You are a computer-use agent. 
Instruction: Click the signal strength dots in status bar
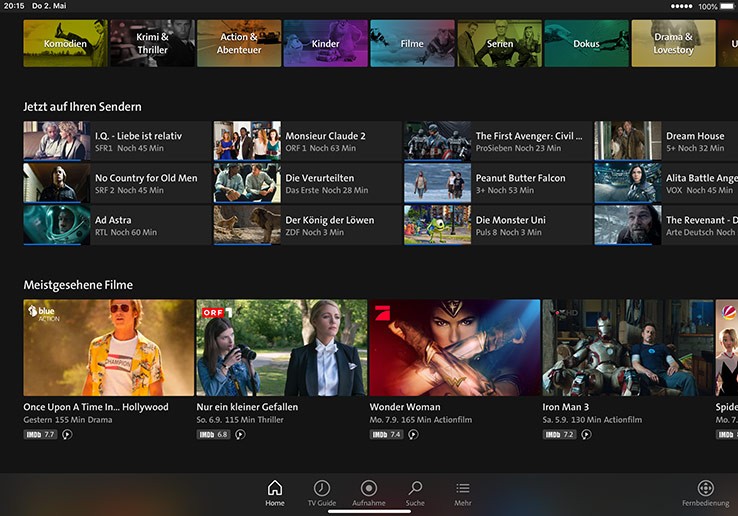pyautogui.click(x=681, y=6)
